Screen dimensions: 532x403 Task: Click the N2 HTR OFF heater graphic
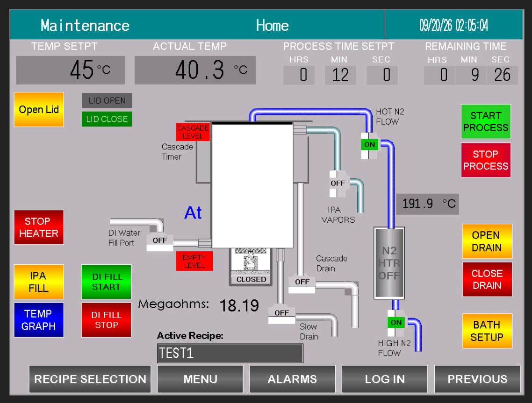[x=389, y=263]
